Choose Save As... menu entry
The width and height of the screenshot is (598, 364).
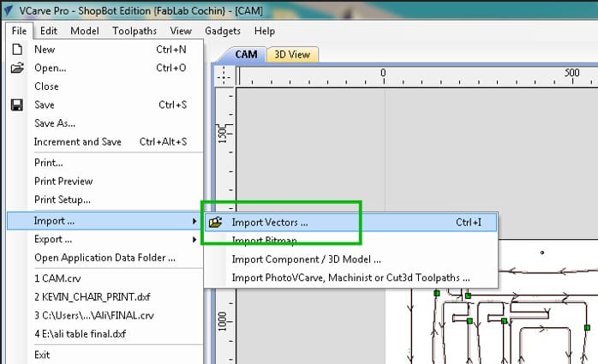click(x=105, y=123)
